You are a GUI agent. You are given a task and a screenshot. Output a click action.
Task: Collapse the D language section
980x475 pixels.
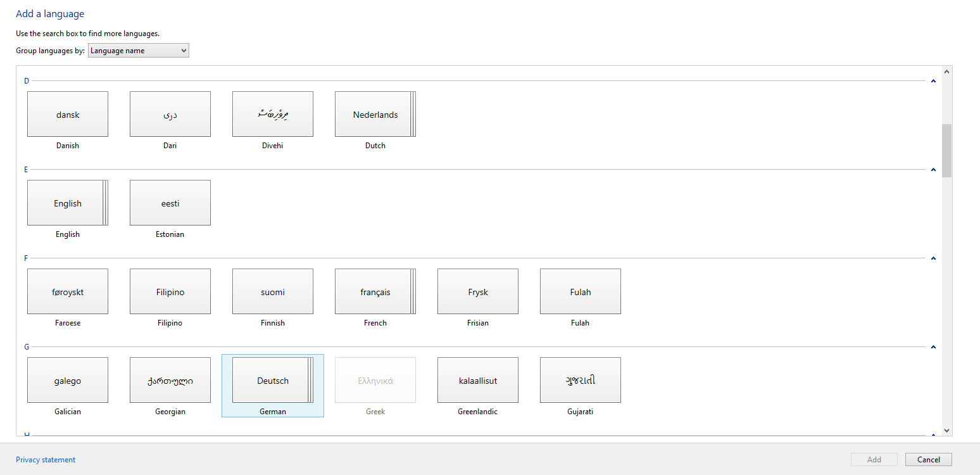(x=933, y=80)
